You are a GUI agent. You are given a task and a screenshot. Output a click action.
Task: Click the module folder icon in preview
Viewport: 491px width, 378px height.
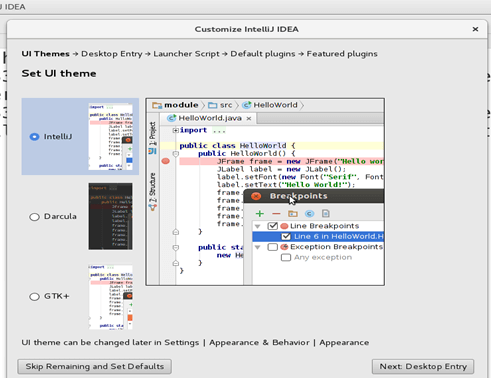click(x=157, y=105)
